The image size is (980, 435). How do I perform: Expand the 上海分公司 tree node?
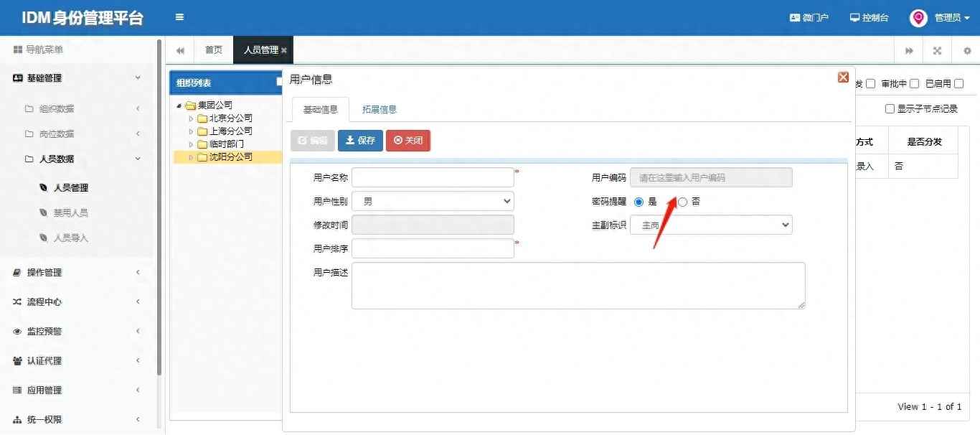[191, 131]
